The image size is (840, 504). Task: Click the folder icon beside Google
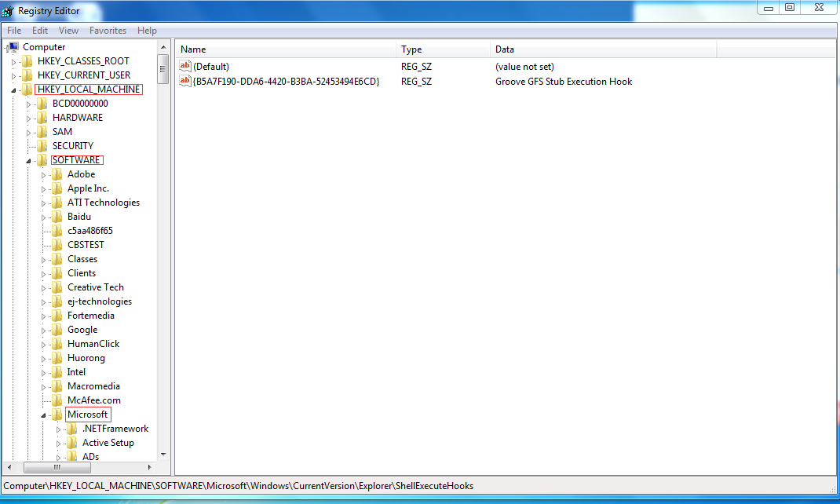(57, 330)
